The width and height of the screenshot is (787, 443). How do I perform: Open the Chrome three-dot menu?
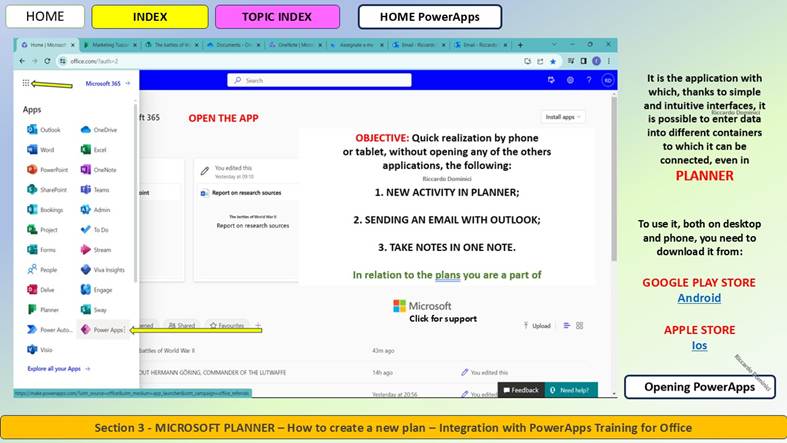609,61
